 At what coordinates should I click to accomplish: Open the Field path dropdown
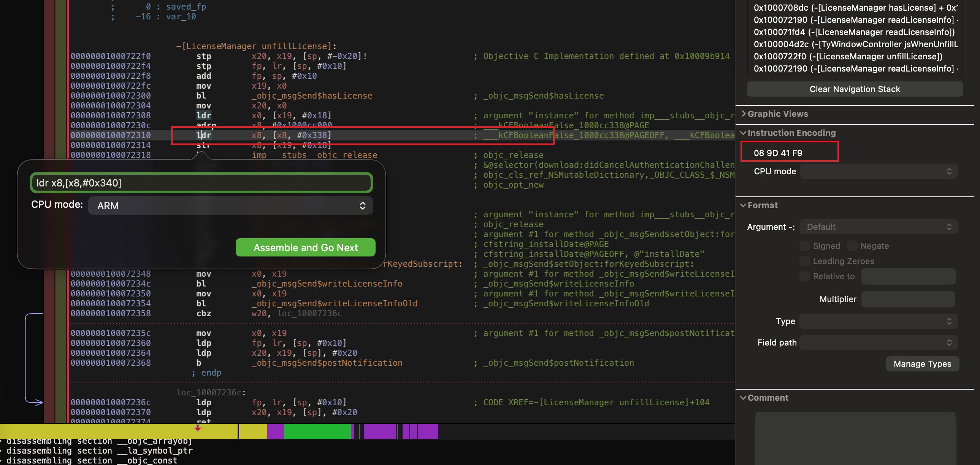(x=879, y=343)
